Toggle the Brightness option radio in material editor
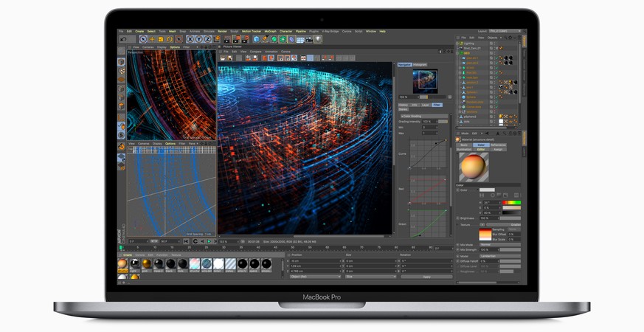 tap(457, 218)
